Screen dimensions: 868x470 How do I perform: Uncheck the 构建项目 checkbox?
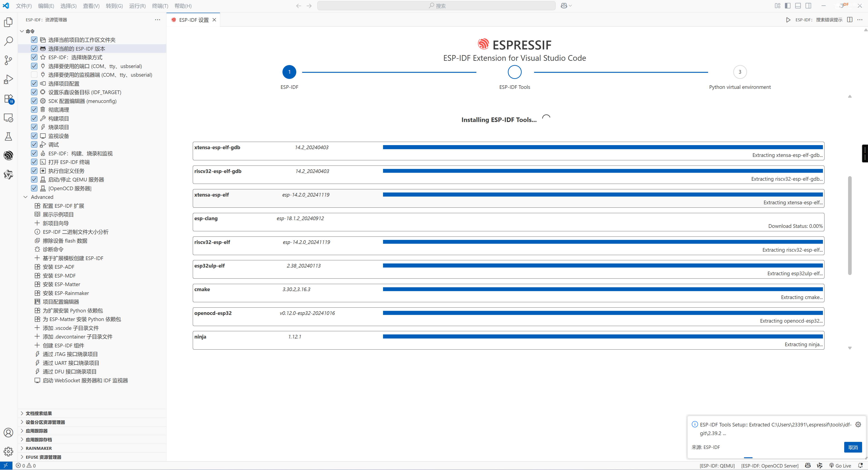point(34,118)
